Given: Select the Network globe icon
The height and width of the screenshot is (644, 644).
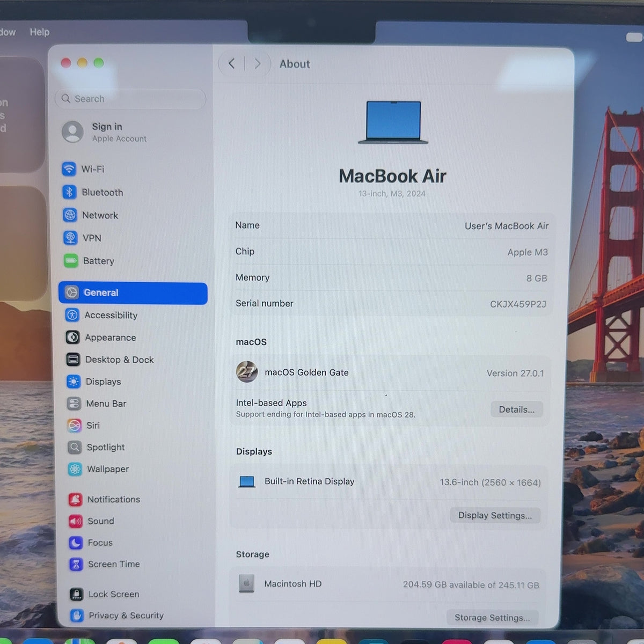Looking at the screenshot, I should 70,215.
